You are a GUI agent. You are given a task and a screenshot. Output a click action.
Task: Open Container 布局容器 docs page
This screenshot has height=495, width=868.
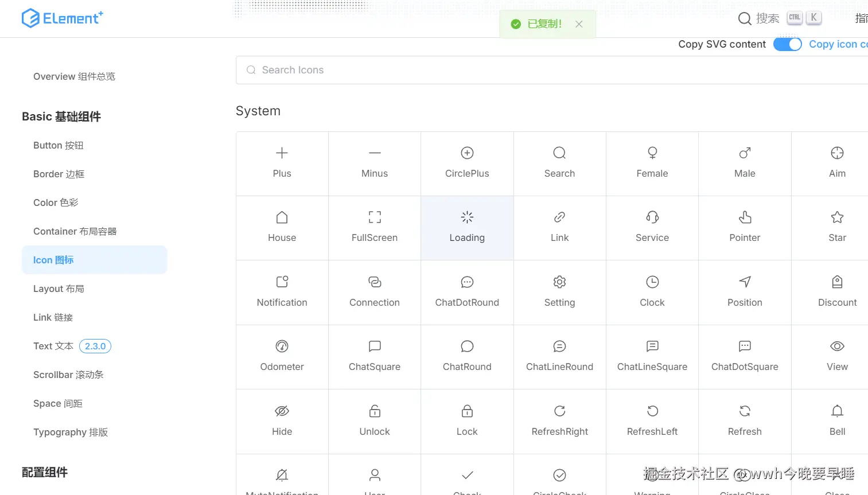pos(75,231)
